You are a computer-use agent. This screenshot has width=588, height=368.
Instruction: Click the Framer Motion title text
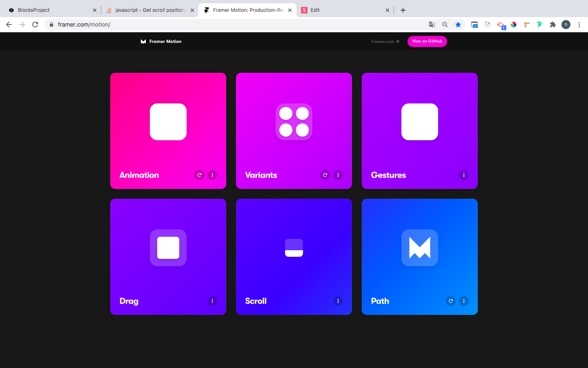(165, 41)
